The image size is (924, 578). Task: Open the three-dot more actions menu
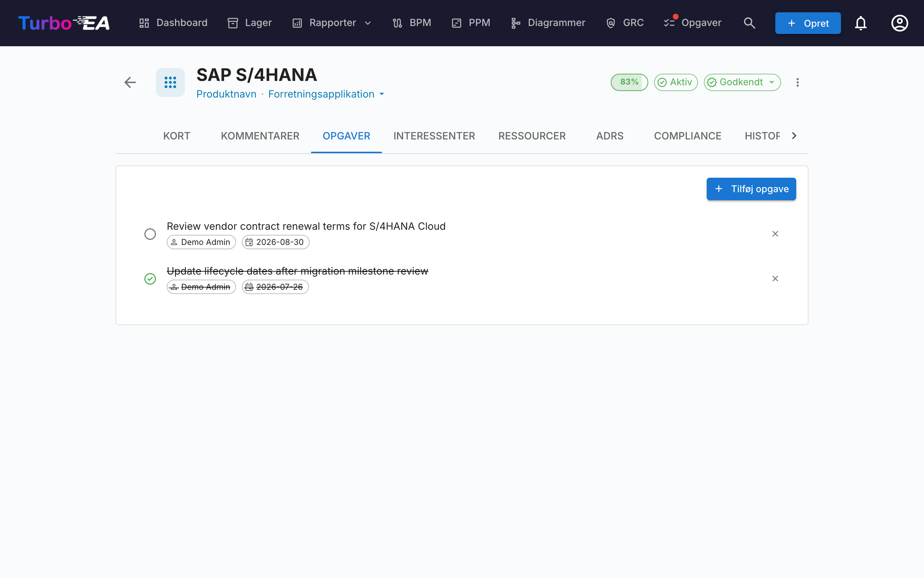coord(797,82)
